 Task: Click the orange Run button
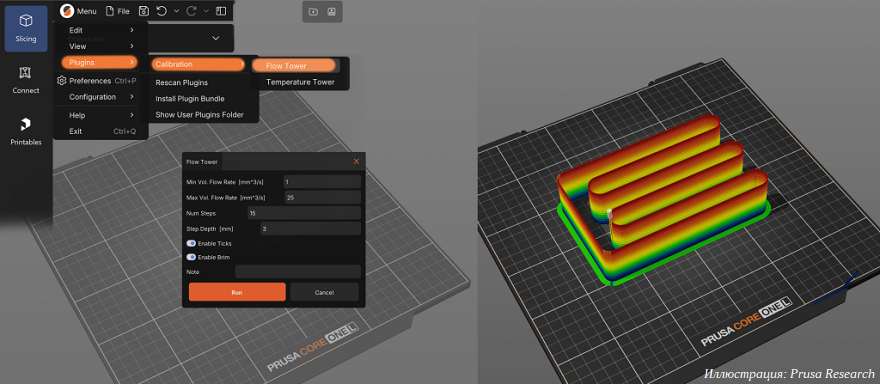237,292
